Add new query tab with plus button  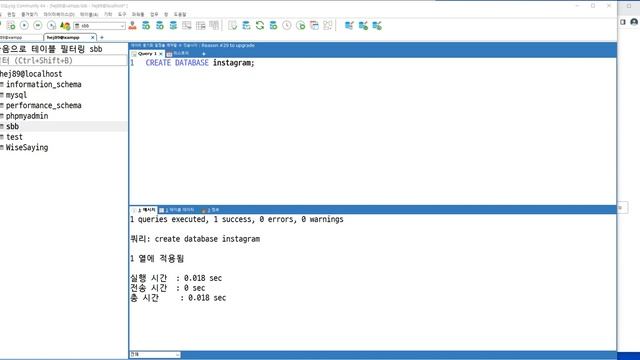click(x=204, y=54)
